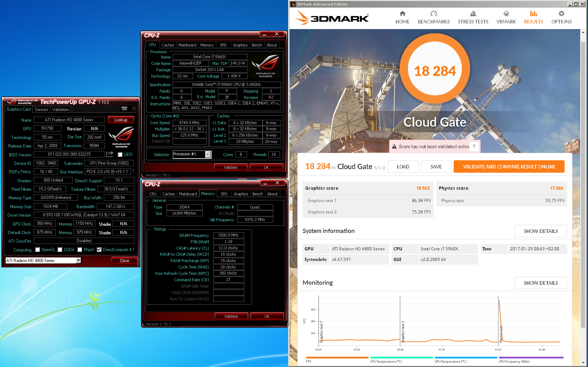Click the GPU Clock 950 MHz field
588x367 pixels.
[x=45, y=223]
